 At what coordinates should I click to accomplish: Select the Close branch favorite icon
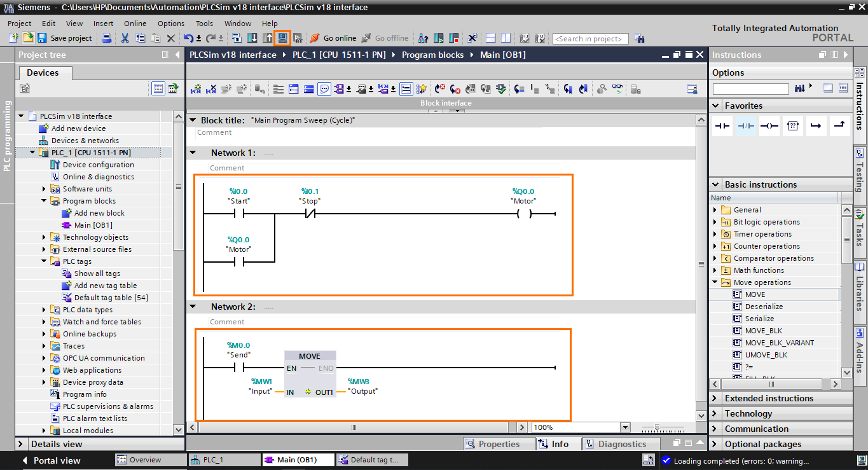pos(839,126)
